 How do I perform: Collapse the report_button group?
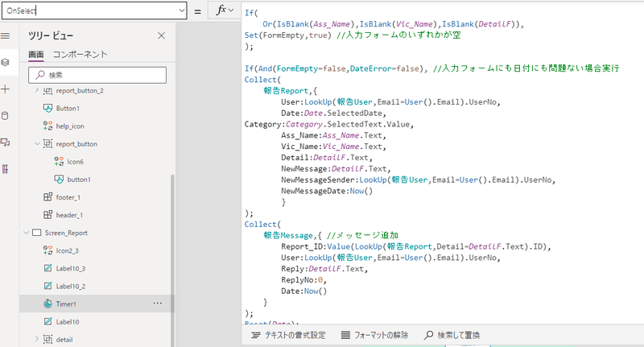pyautogui.click(x=36, y=144)
